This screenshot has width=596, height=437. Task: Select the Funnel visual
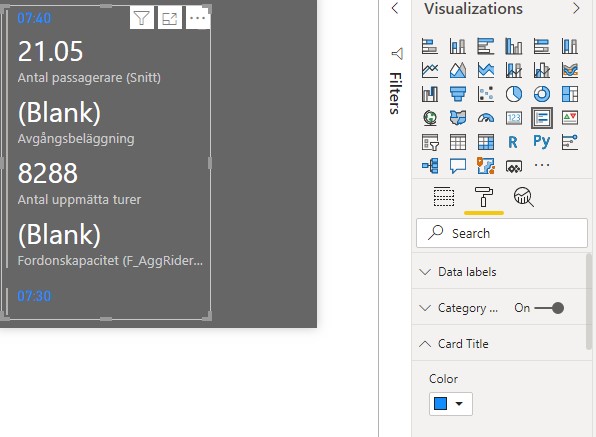458,94
